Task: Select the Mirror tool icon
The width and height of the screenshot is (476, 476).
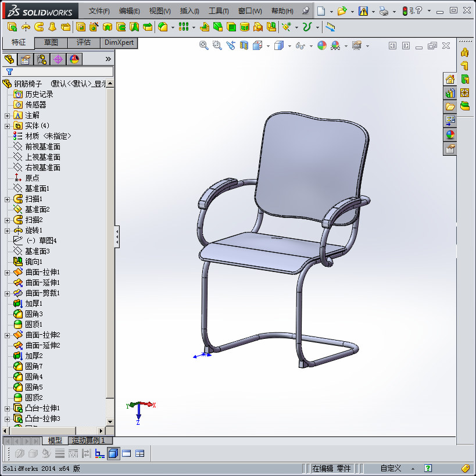Action: tap(271, 27)
